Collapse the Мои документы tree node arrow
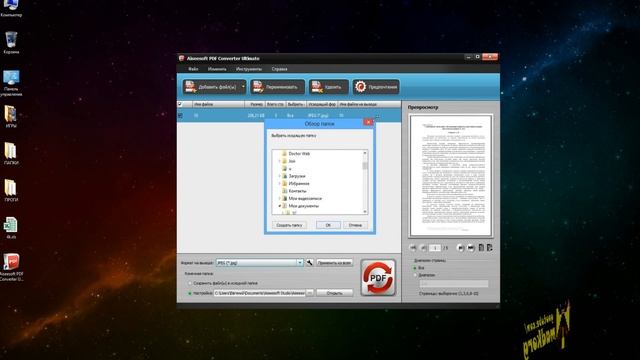Viewport: 640px width, 360px height. (x=279, y=206)
